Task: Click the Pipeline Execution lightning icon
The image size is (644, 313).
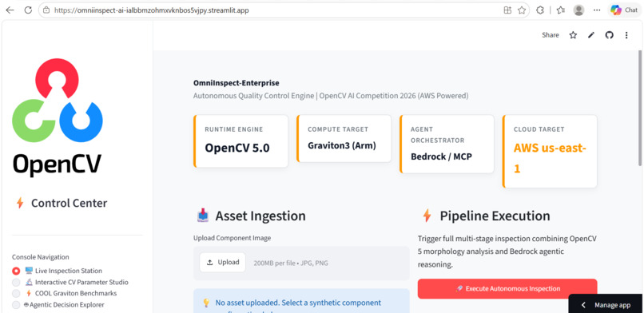Action: tap(427, 216)
